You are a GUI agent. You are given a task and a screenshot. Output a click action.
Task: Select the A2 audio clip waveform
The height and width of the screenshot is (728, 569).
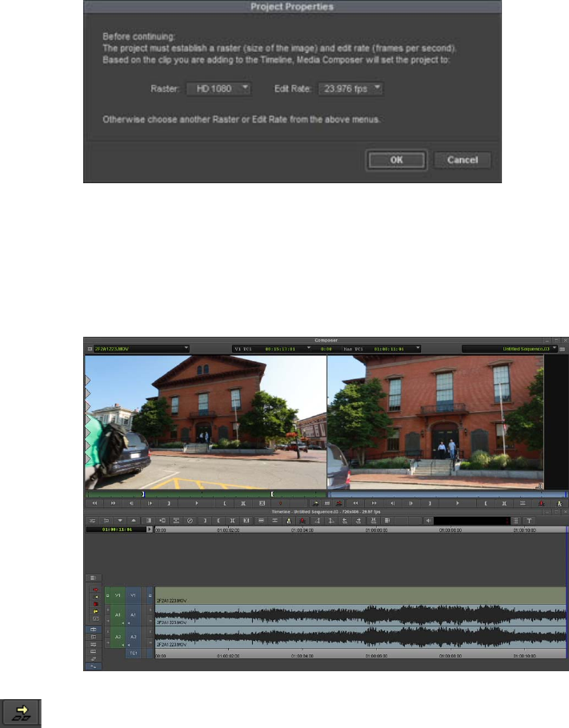point(360,637)
